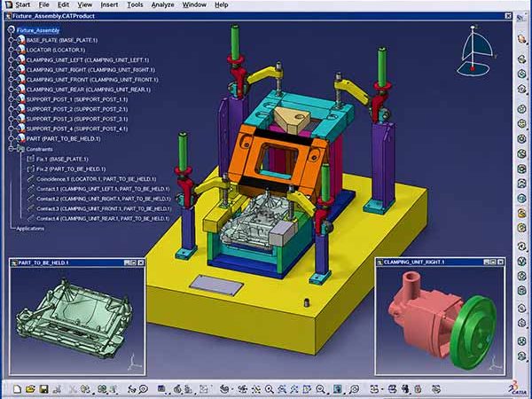The height and width of the screenshot is (399, 532).
Task: Expand the CLAMPING_UNIT_LEFT tree node
Action: [12, 59]
